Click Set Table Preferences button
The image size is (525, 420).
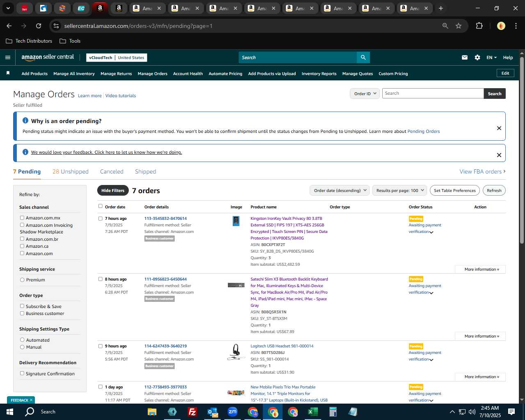click(455, 190)
